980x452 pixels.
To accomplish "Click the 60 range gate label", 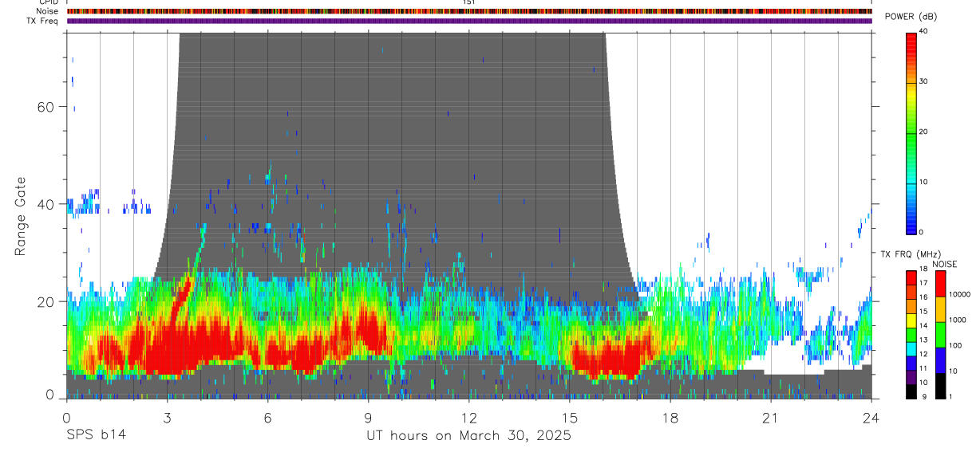I will coord(45,107).
